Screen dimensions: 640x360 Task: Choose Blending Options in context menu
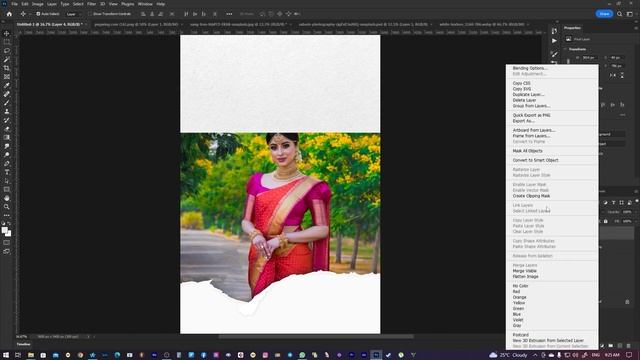click(x=530, y=69)
